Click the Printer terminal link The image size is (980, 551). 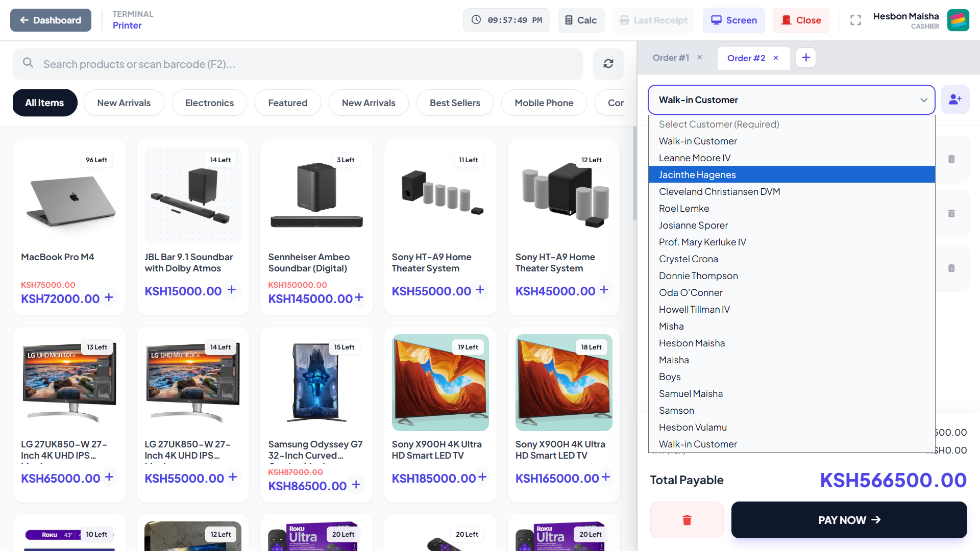(x=127, y=26)
